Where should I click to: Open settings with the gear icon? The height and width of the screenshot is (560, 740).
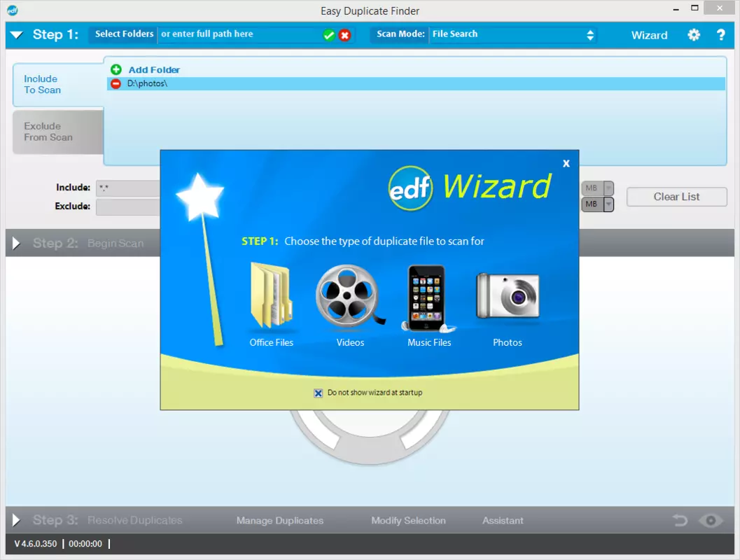(x=693, y=35)
